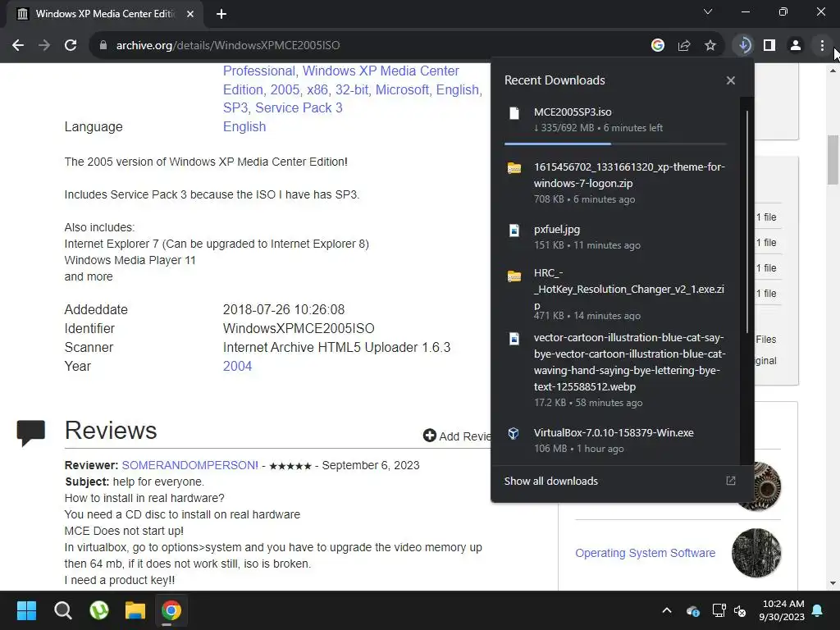This screenshot has width=840, height=630.
Task: Click the Chrome taskbar icon
Action: tap(171, 610)
